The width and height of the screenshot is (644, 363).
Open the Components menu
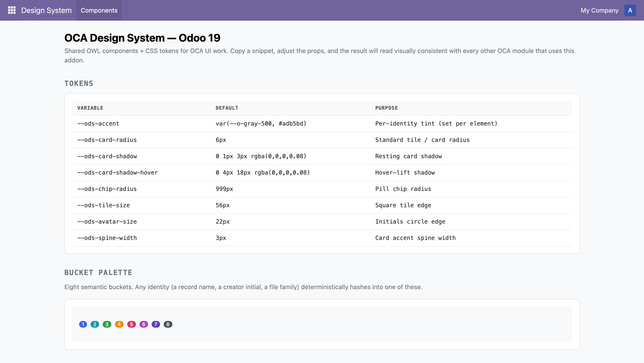[99, 10]
